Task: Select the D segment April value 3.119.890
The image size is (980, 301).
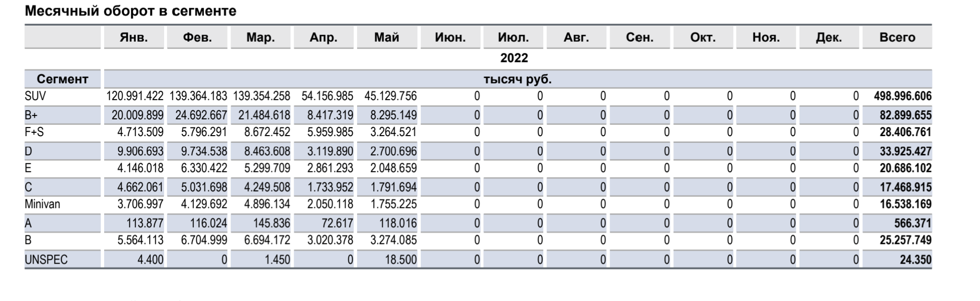Action: pyautogui.click(x=330, y=151)
